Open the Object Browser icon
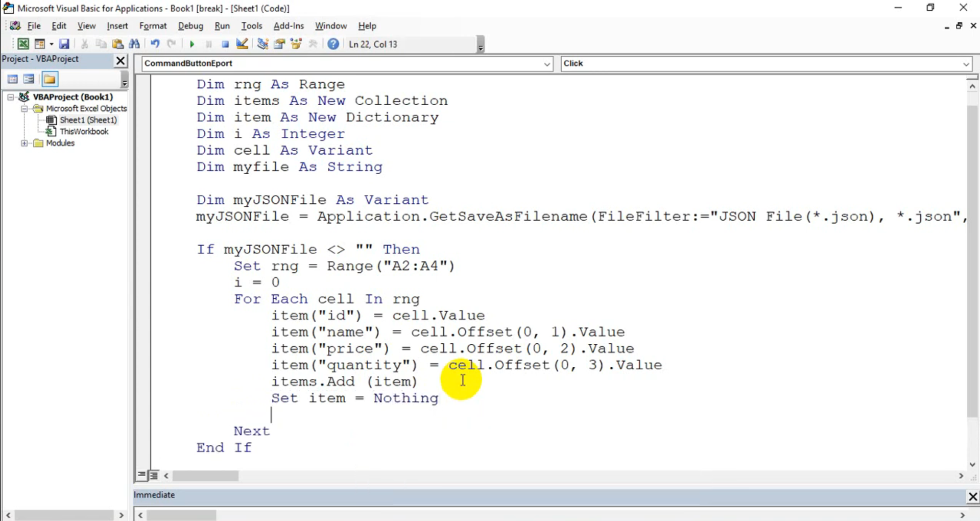Image resolution: width=980 pixels, height=521 pixels. coord(296,44)
